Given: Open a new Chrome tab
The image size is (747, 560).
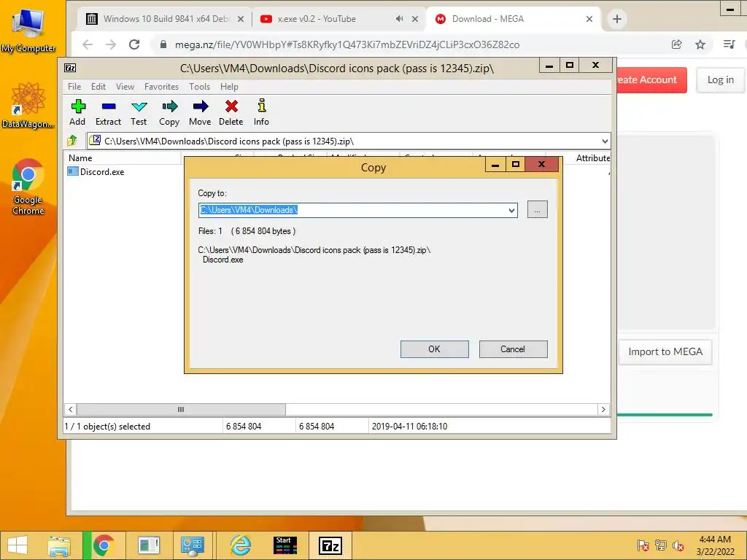Looking at the screenshot, I should pos(617,19).
